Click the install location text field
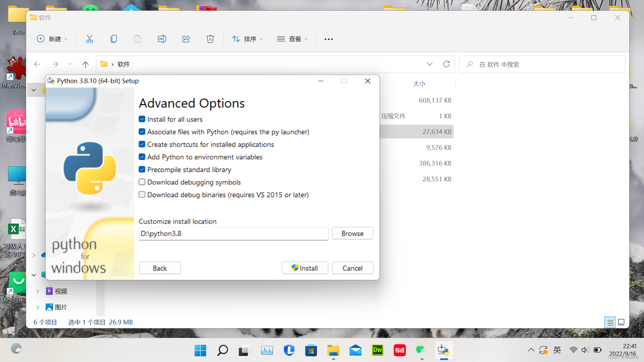This screenshot has width=644, height=362. click(233, 234)
